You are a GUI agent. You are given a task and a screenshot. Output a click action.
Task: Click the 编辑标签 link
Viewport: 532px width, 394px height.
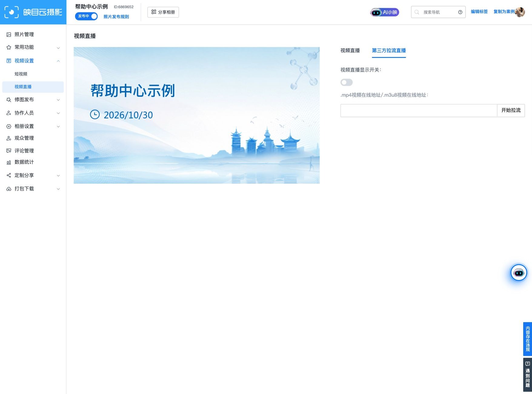[x=479, y=12]
